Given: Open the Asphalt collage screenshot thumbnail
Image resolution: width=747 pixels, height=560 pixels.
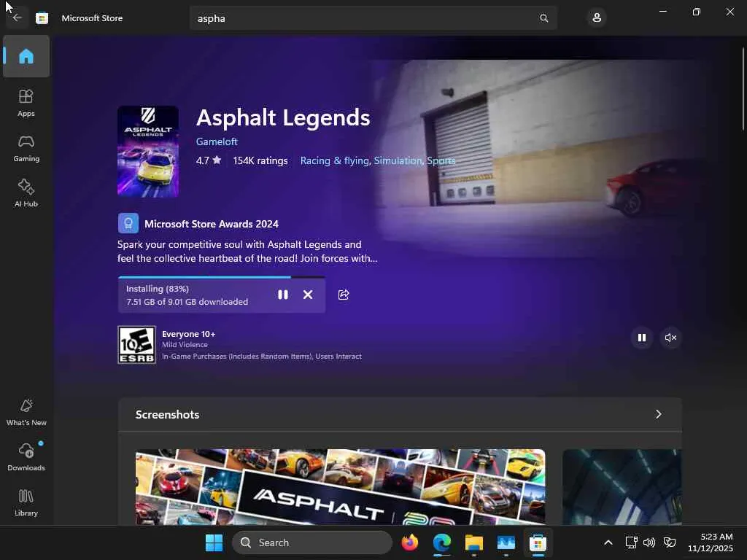Looking at the screenshot, I should click(x=340, y=486).
